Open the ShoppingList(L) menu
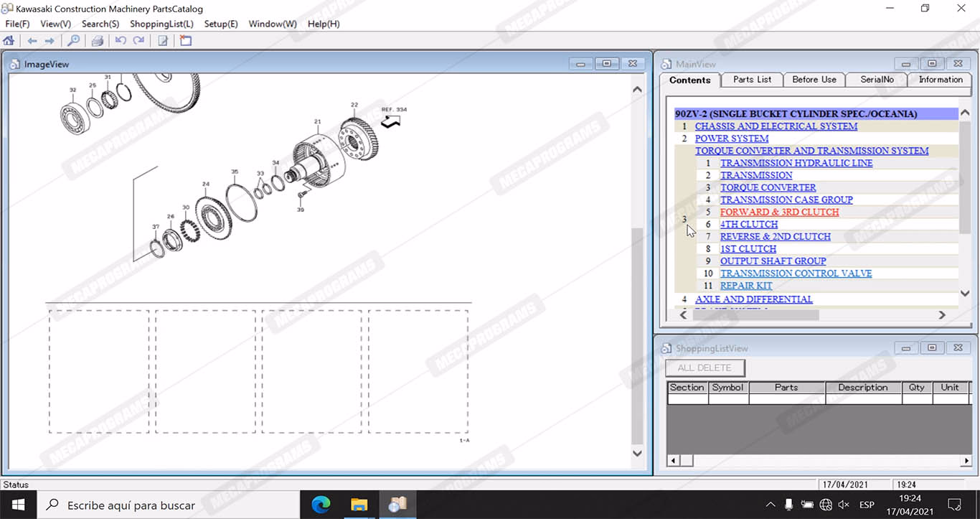 [x=161, y=24]
